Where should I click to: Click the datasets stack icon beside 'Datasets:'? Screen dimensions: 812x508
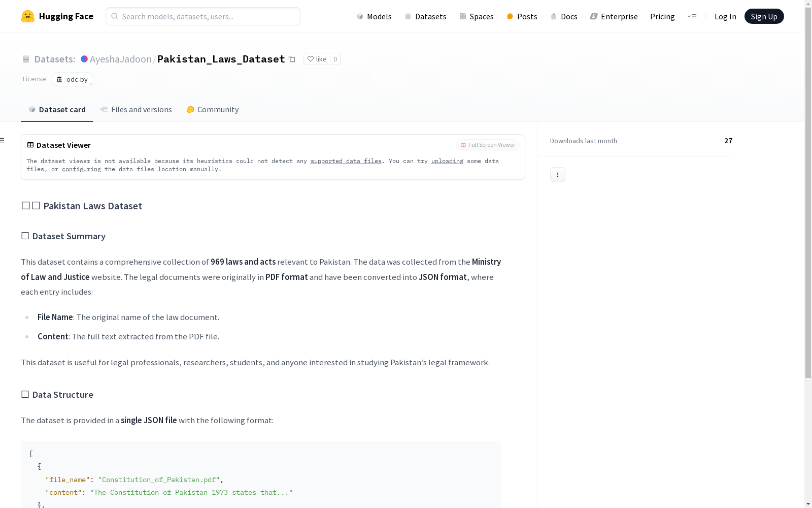[26, 59]
